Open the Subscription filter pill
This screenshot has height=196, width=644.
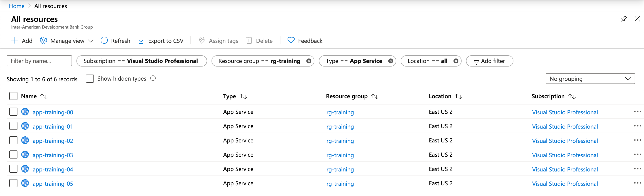142,61
